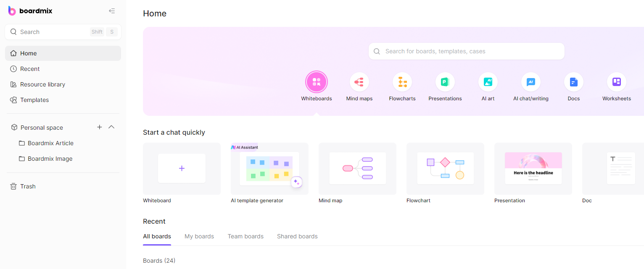Open the Resource library

[42, 84]
